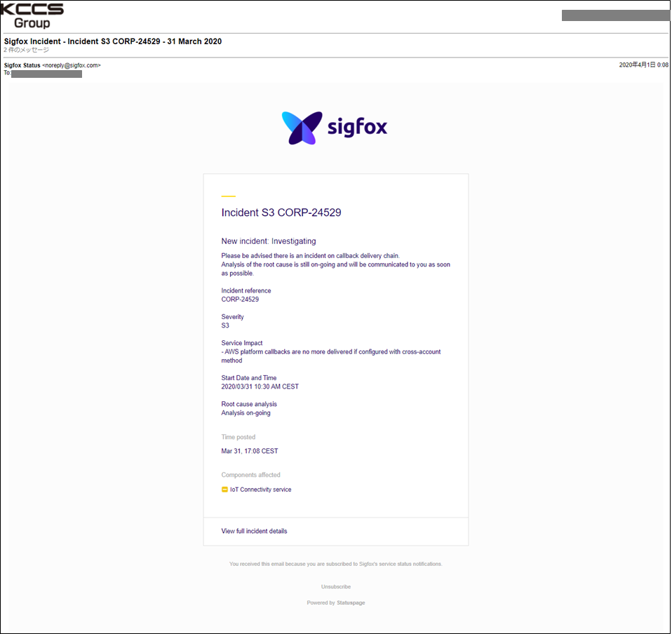The image size is (672, 634).
Task: Click the Incident S3 CORP-24529 heading
Action: click(x=281, y=213)
